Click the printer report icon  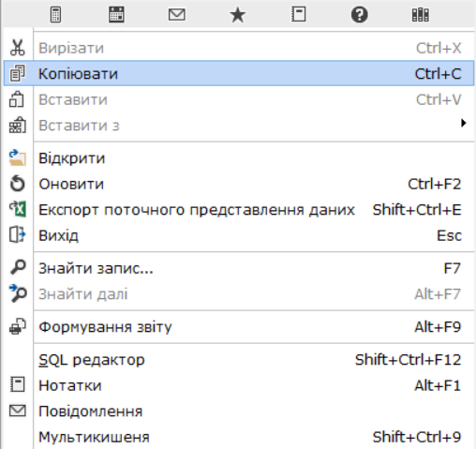[18, 326]
